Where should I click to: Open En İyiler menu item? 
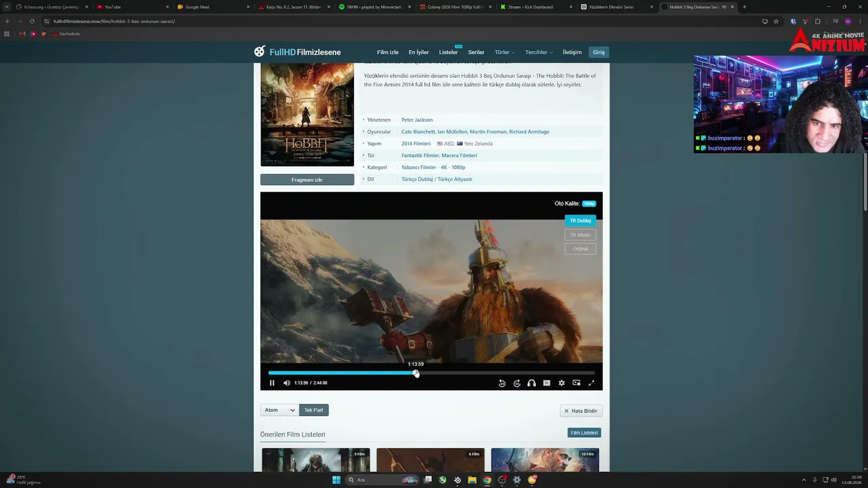(418, 52)
